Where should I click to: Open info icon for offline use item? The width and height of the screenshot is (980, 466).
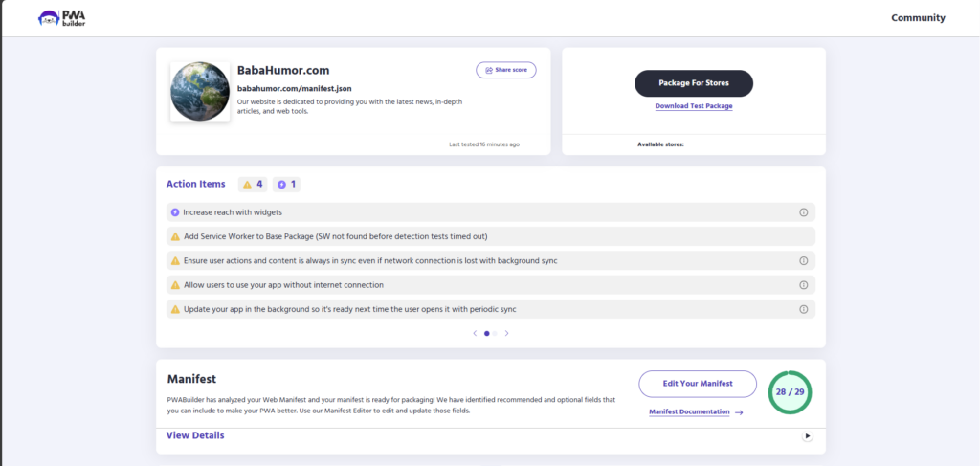(x=804, y=285)
